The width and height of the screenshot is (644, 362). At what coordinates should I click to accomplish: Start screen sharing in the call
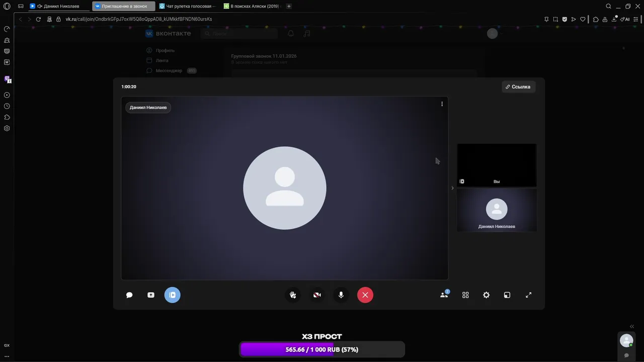151,295
